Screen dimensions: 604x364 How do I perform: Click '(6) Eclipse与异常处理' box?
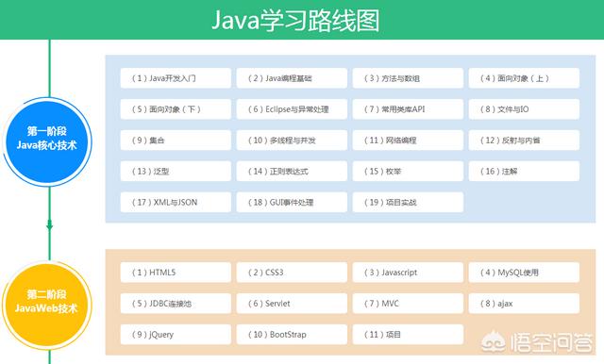coord(292,109)
